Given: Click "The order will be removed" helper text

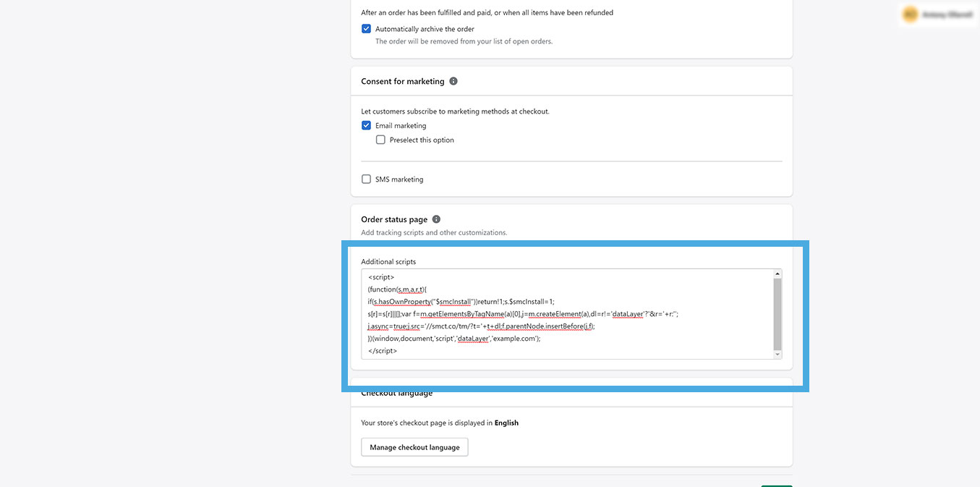Looking at the screenshot, I should tap(464, 41).
